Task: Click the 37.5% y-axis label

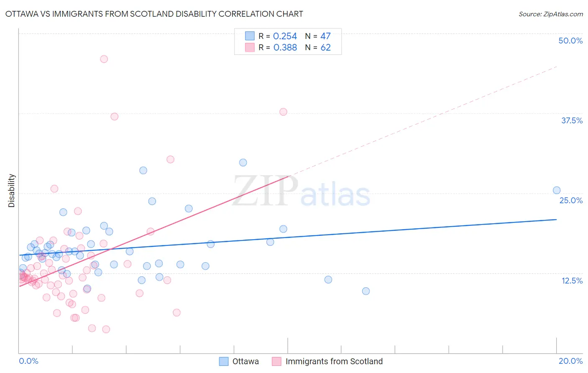Action: (x=572, y=120)
